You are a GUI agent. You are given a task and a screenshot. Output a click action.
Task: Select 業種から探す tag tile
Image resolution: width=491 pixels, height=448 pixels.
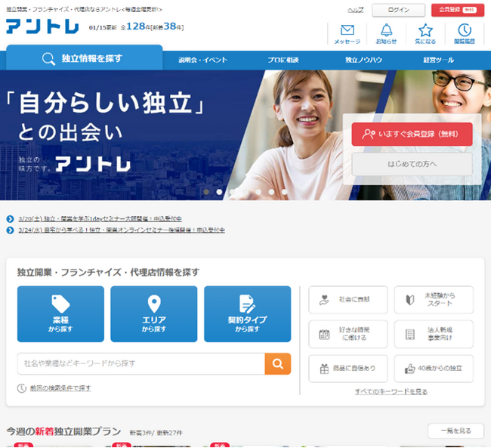coord(60,314)
